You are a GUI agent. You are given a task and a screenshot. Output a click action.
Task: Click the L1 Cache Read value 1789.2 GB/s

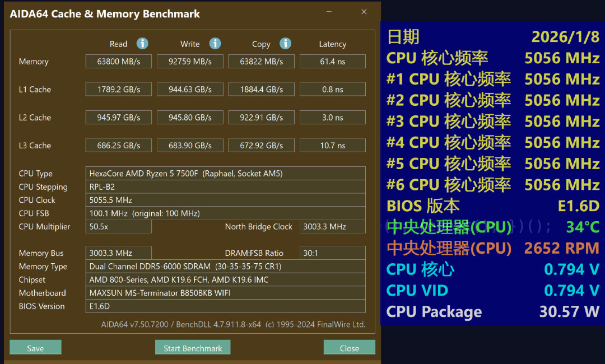pyautogui.click(x=118, y=90)
